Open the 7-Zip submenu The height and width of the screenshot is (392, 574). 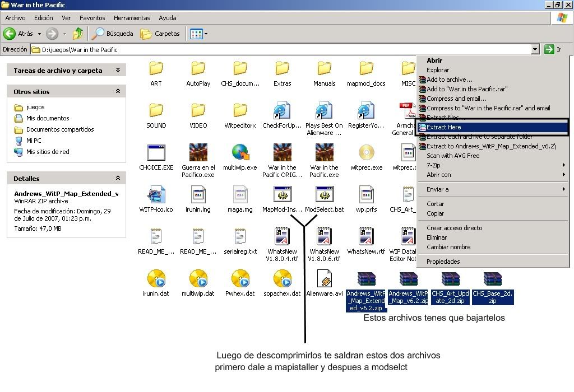click(x=493, y=165)
